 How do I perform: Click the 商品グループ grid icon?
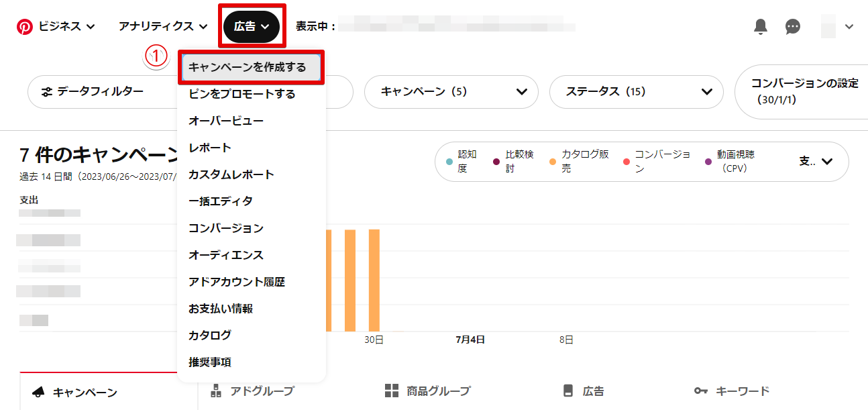[392, 391]
